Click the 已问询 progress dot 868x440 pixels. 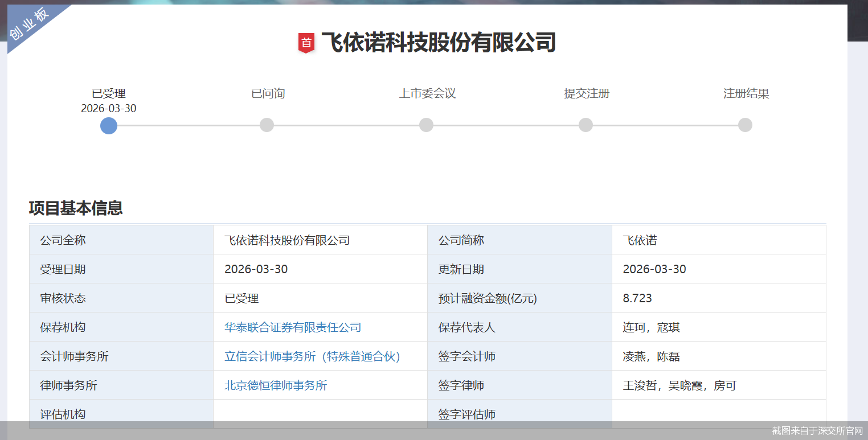[267, 124]
